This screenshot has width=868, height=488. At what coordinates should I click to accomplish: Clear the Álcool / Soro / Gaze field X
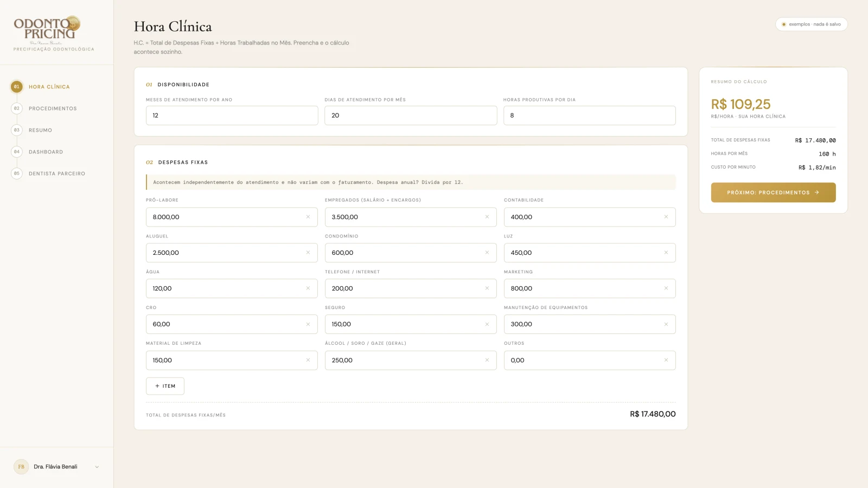487,360
